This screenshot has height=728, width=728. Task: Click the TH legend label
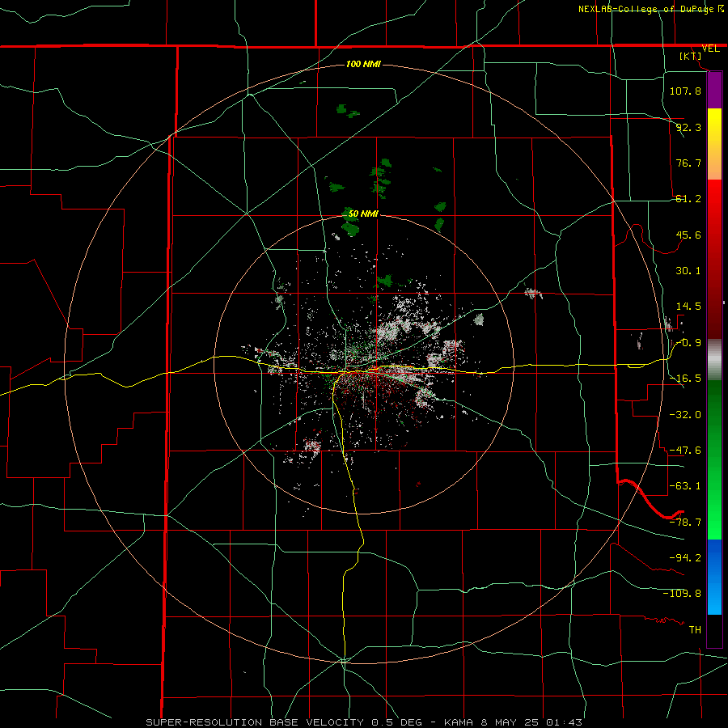point(695,630)
